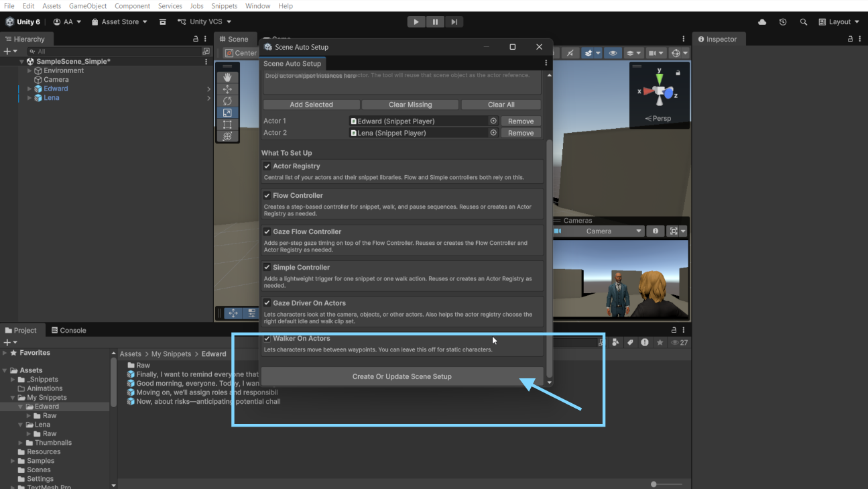The width and height of the screenshot is (868, 489).
Task: Select the Rect tool in Scene
Action: 227,125
